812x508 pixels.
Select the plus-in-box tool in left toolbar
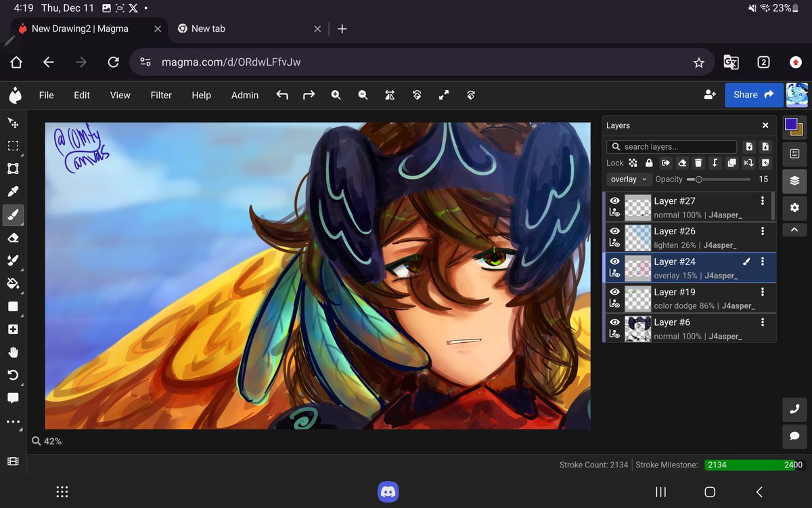(x=13, y=329)
